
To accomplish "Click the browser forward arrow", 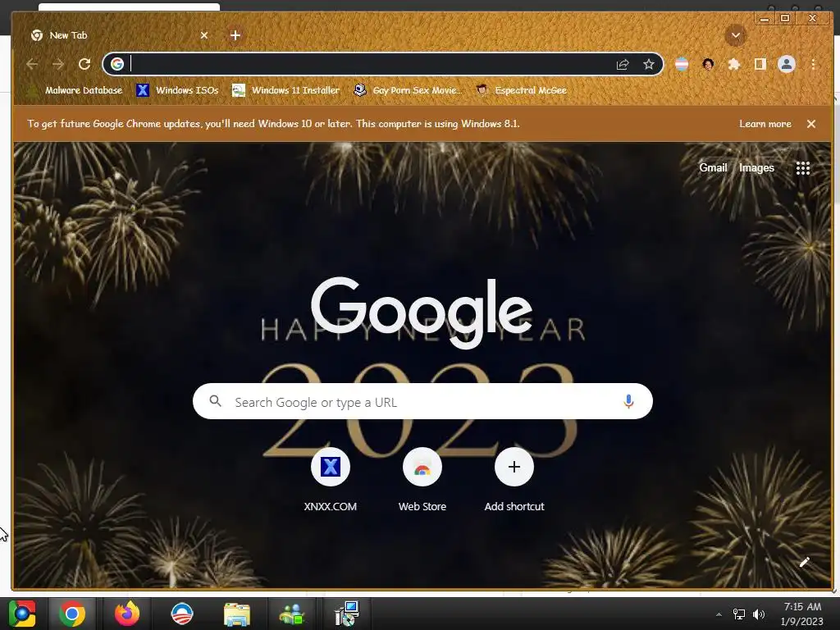I will coord(58,64).
